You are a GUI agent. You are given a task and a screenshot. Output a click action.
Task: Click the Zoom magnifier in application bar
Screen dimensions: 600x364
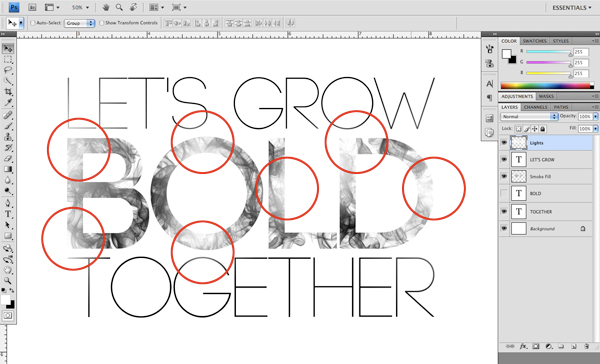click(x=119, y=7)
